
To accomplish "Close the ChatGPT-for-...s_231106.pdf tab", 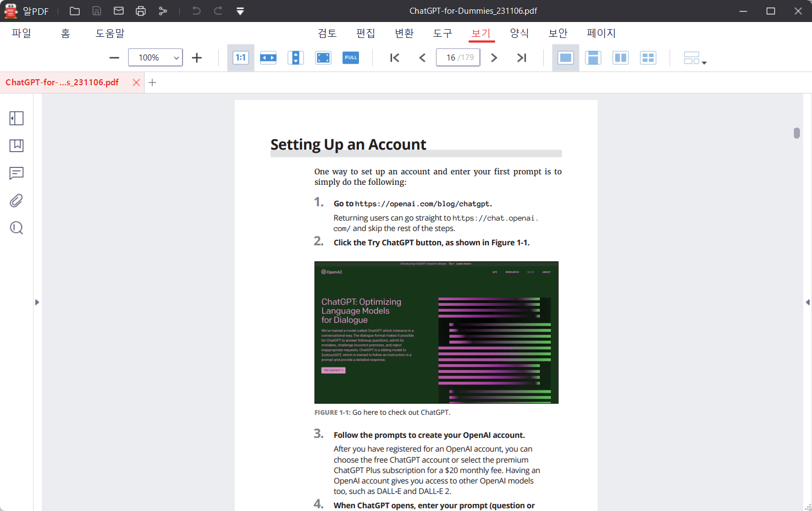I will pos(136,83).
